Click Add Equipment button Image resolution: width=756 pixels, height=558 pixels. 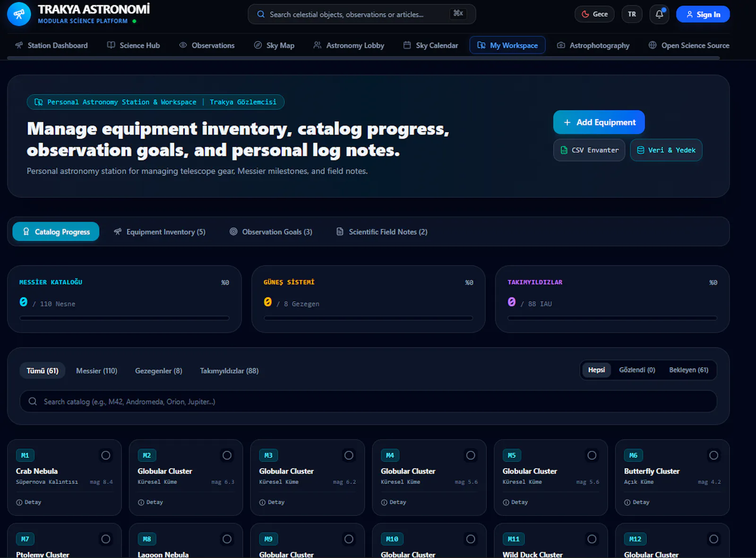point(599,122)
